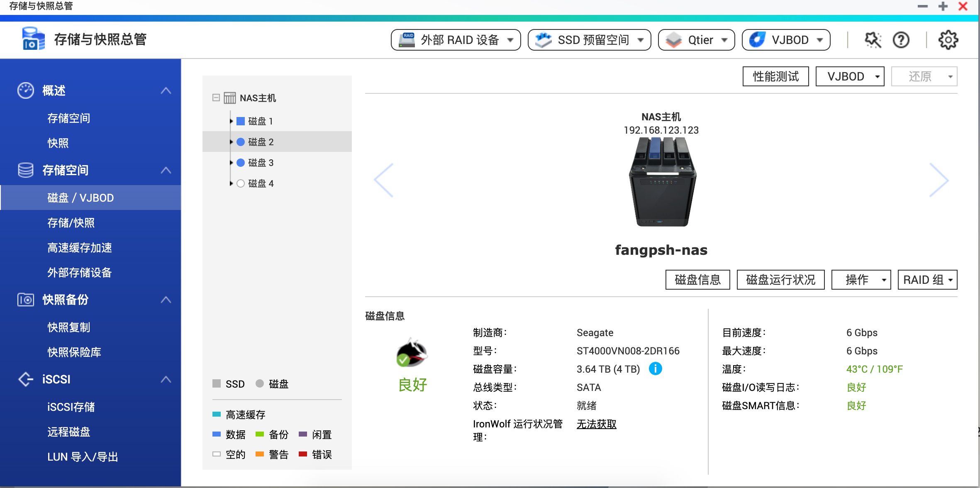The width and height of the screenshot is (980, 488).
Task: Click the 无法获取 IronWolf link
Action: 595,424
